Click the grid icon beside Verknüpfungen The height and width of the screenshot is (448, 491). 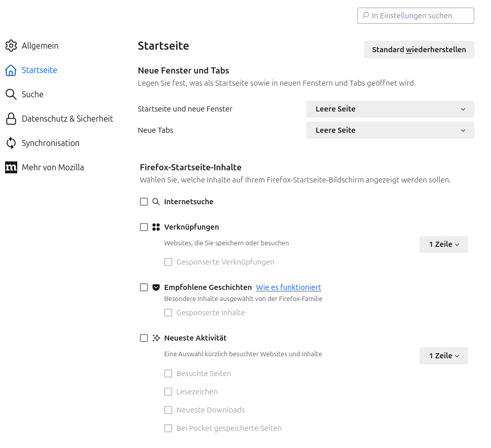(x=156, y=227)
